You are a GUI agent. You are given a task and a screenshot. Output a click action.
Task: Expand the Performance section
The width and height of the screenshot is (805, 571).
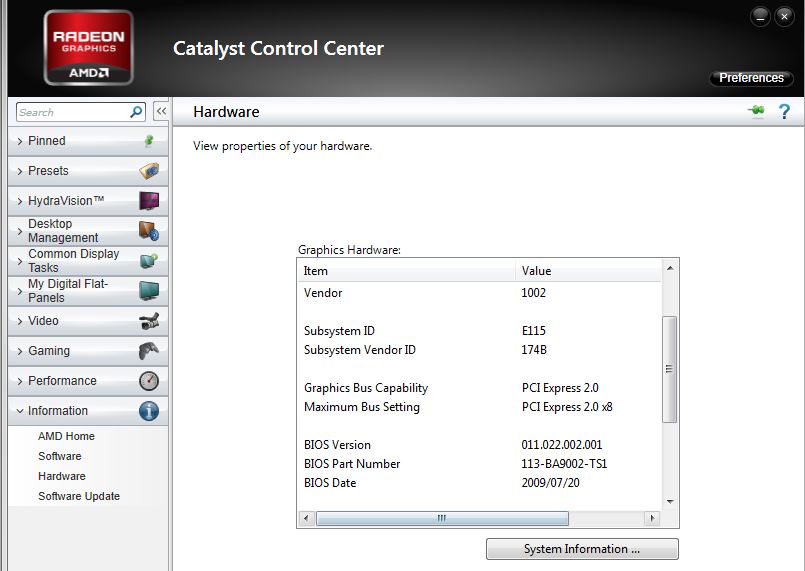[88, 381]
